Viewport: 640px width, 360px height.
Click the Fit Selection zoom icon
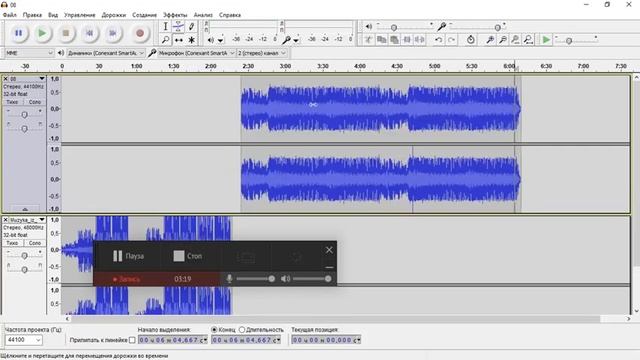point(516,40)
